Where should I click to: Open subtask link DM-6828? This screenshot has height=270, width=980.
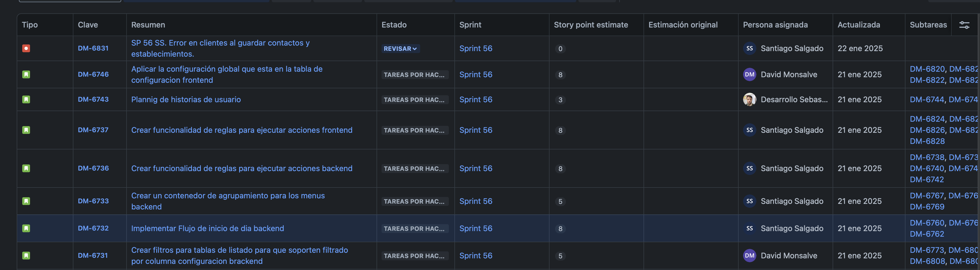tap(927, 141)
